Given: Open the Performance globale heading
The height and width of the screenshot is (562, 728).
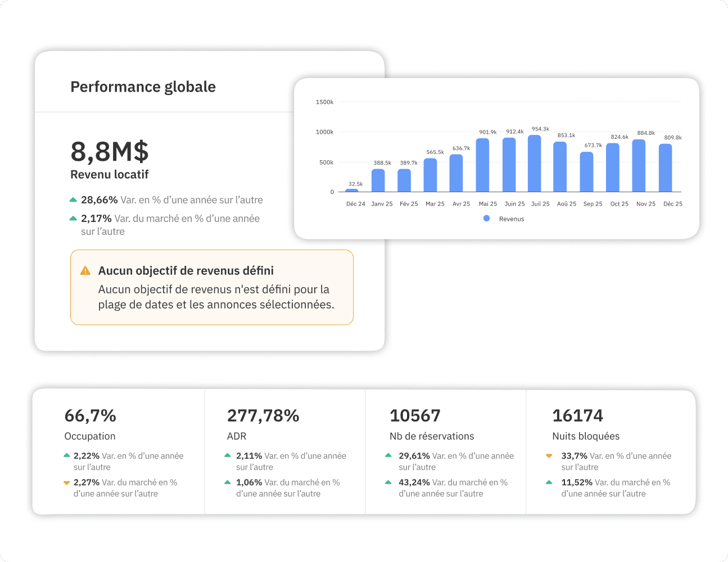Looking at the screenshot, I should (x=143, y=87).
